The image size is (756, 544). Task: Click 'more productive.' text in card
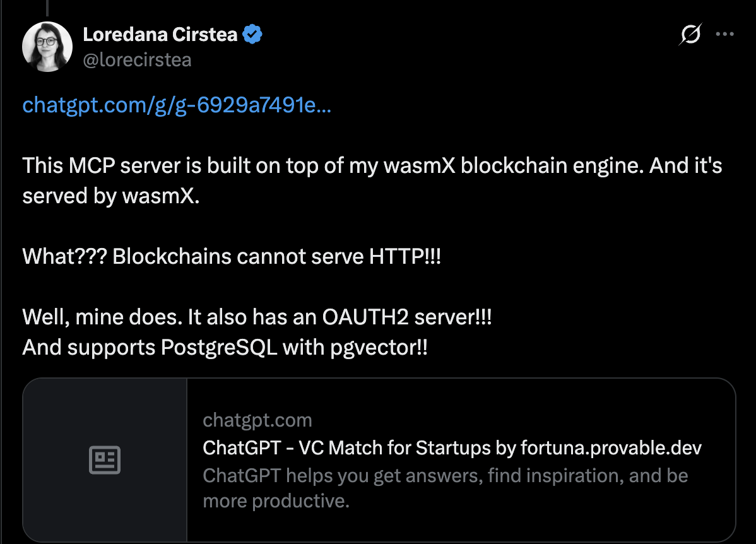(x=276, y=502)
